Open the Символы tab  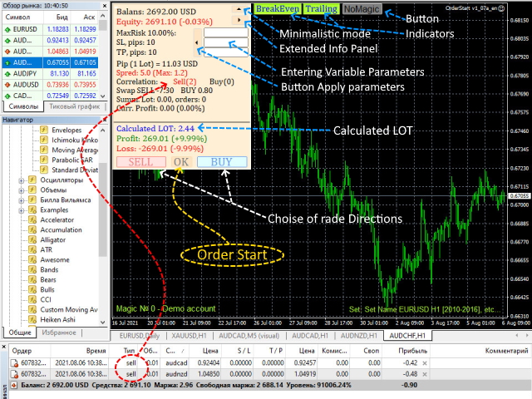click(x=23, y=106)
